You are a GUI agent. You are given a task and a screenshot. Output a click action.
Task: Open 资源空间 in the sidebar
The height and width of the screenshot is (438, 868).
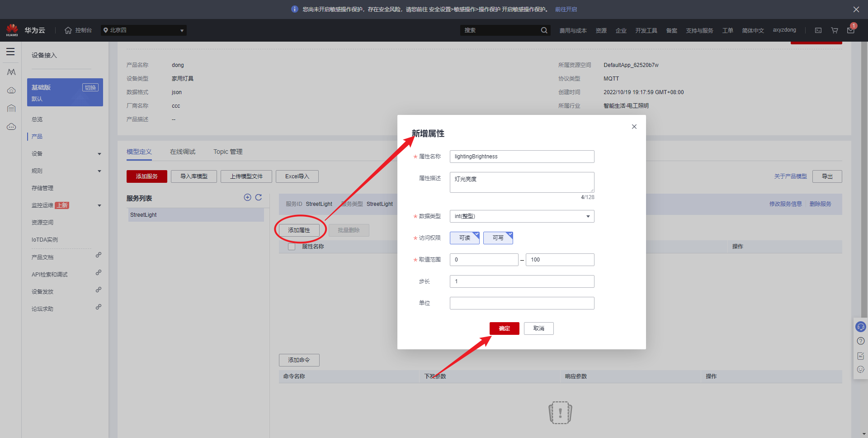[42, 223]
